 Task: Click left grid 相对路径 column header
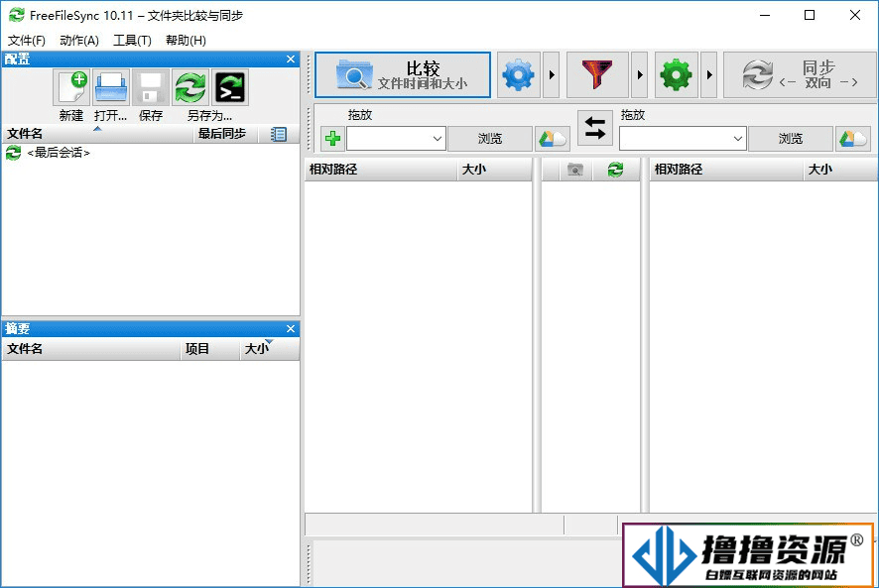coord(381,170)
